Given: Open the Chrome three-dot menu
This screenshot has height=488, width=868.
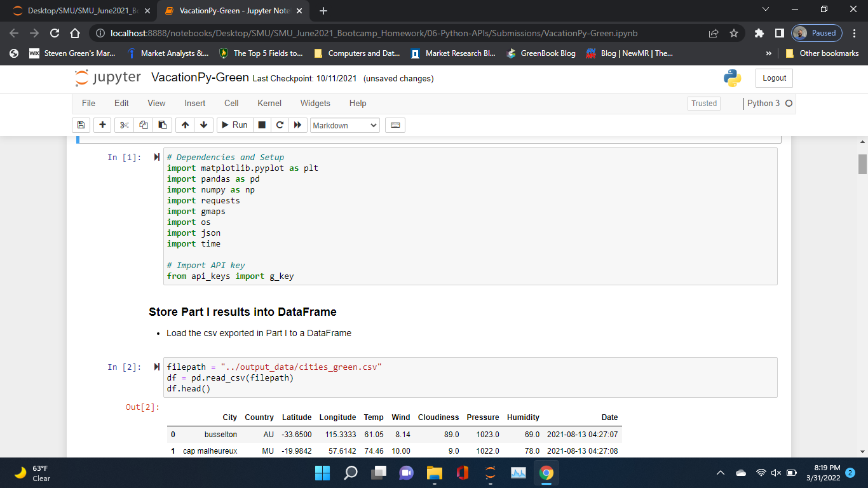Looking at the screenshot, I should coord(855,33).
